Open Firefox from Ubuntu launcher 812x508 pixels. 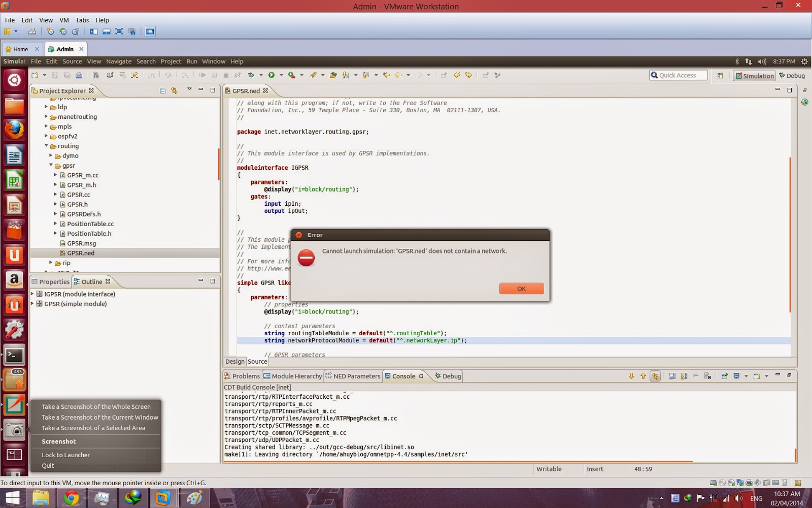tap(14, 130)
